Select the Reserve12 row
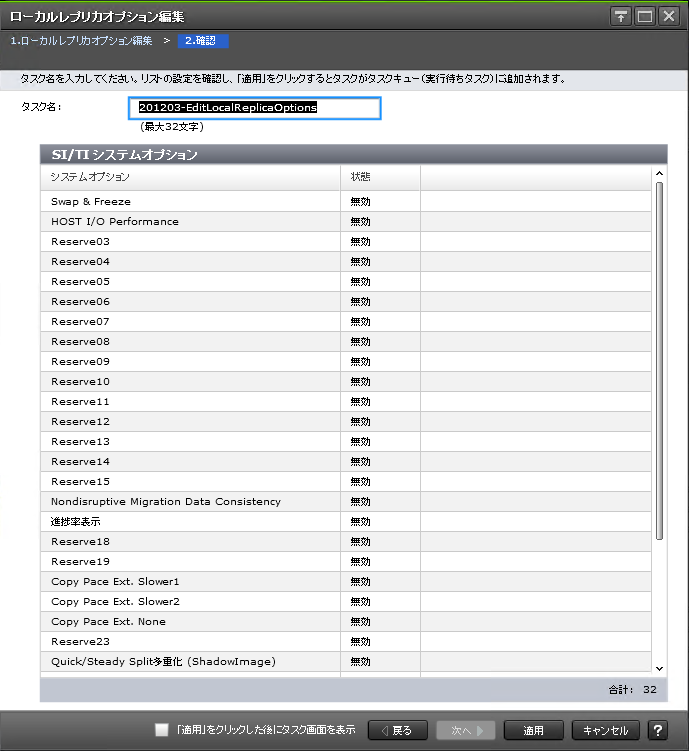The width and height of the screenshot is (689, 751). click(x=346, y=422)
